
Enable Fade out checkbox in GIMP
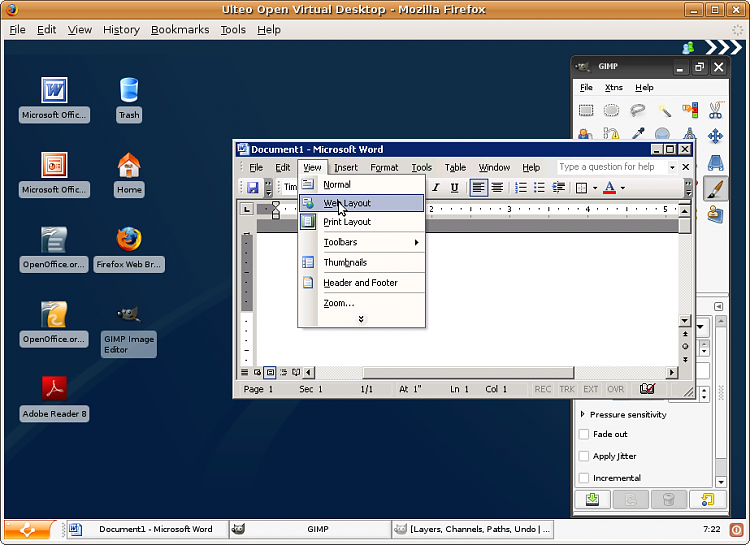pyautogui.click(x=584, y=434)
